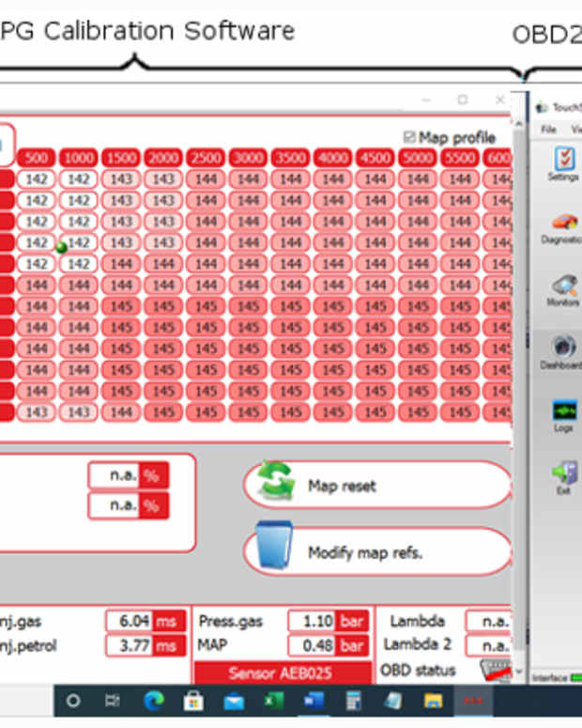Select the 5000 rpm column header

pyautogui.click(x=417, y=158)
